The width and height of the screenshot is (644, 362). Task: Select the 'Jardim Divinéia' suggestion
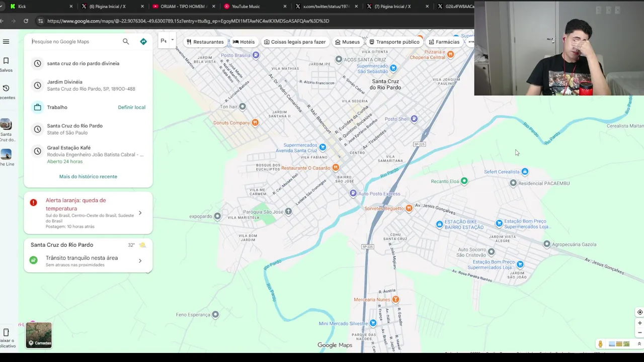tap(88, 85)
